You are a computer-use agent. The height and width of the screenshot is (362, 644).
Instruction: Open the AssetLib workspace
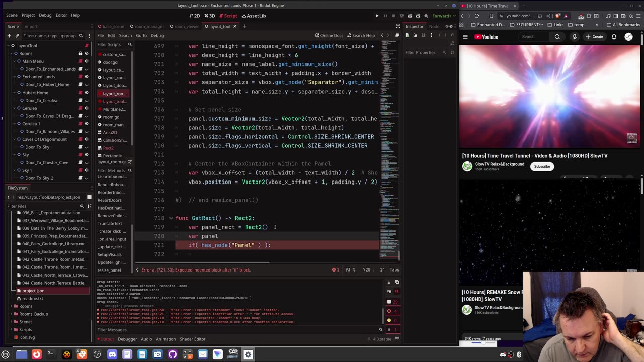pos(253,16)
